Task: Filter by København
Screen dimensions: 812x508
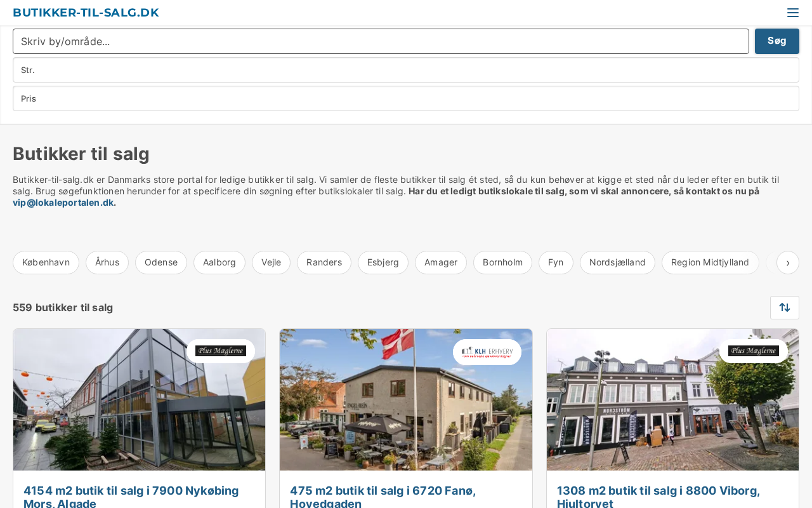Action: tap(46, 262)
